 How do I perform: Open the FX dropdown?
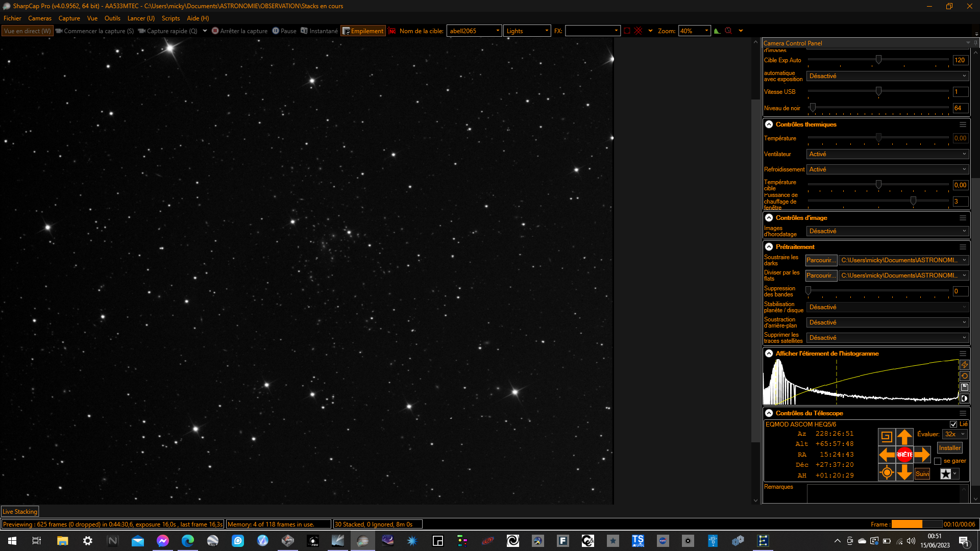[593, 31]
